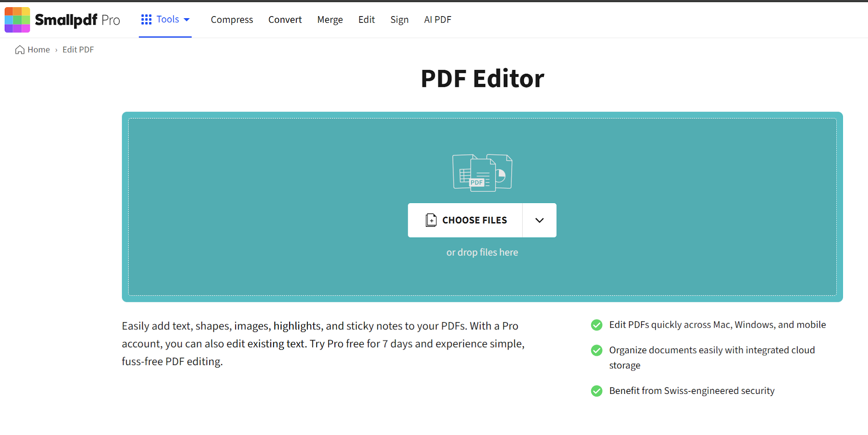Viewport: 868px width, 435px height.
Task: Open the Tools grid menu
Action: pos(165,20)
